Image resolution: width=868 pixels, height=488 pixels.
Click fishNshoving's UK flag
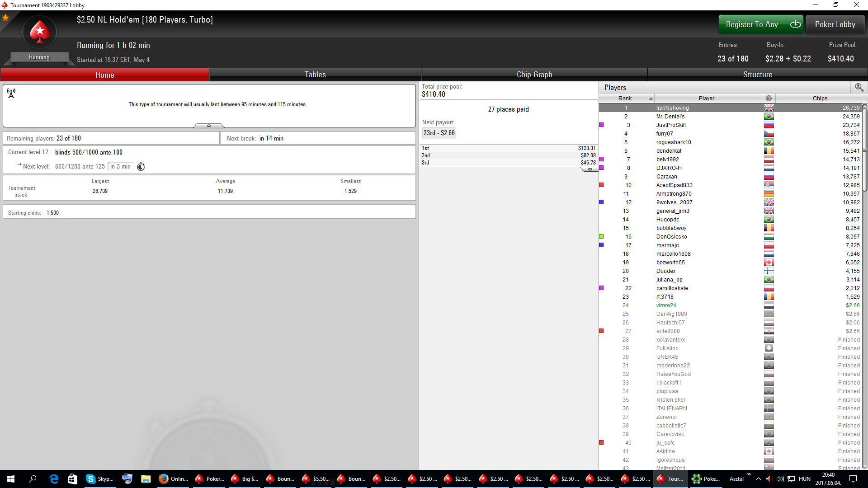(x=769, y=108)
